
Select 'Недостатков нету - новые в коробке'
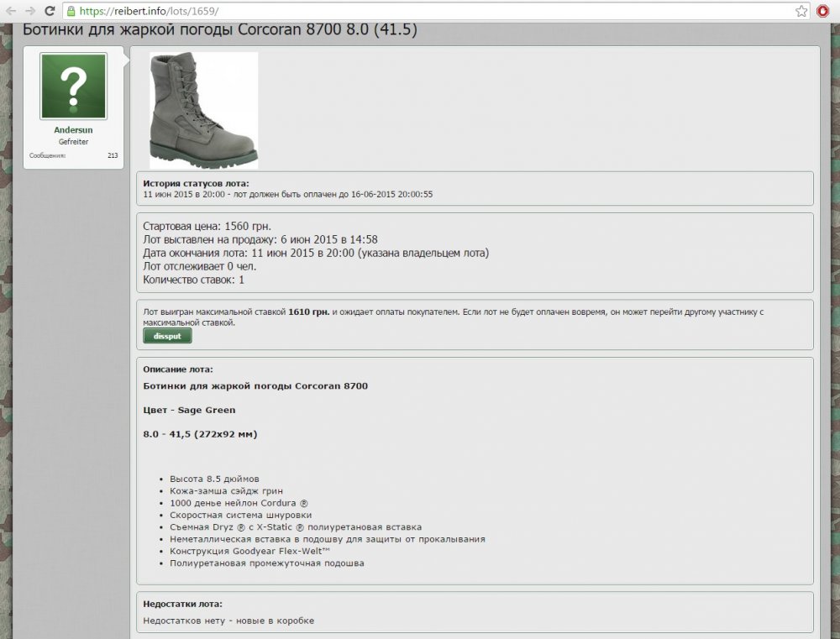click(x=228, y=621)
